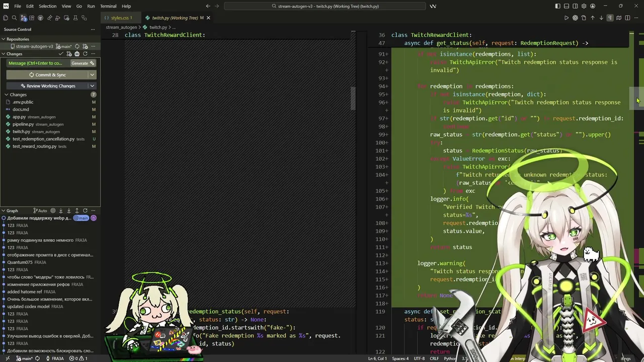The height and width of the screenshot is (362, 644).
Task: Click the Review Working Changes button
Action: point(47,86)
